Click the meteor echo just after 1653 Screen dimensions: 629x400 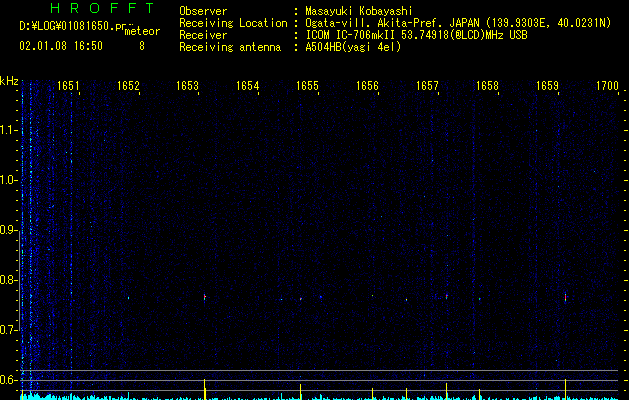tap(205, 297)
